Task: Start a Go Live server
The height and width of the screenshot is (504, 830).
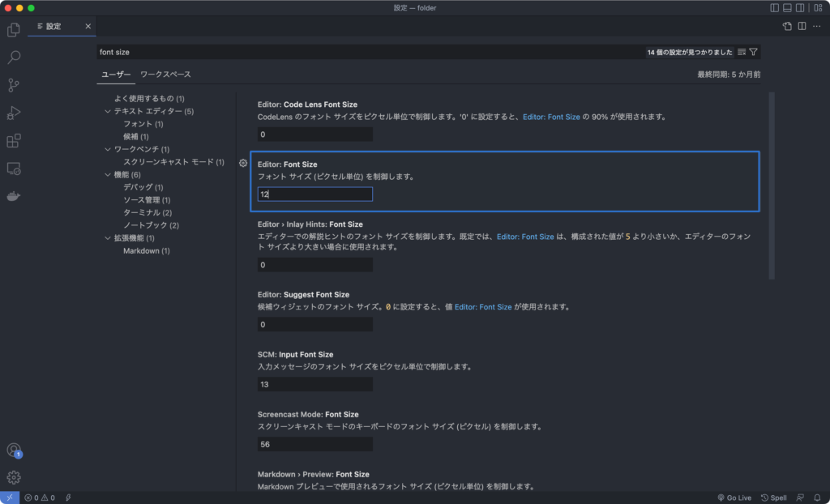Action: click(736, 498)
